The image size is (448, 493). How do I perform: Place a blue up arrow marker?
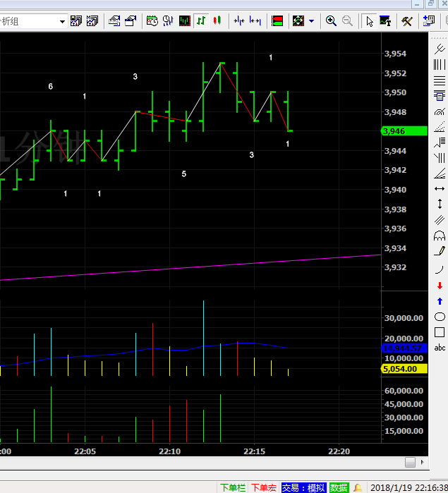click(x=440, y=301)
